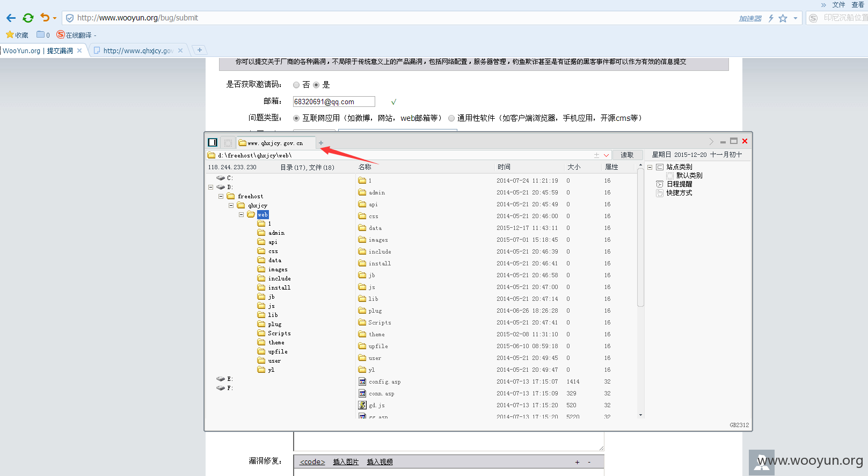Select config.asp in file list
Viewport: 868px width, 476px height.
coord(380,381)
